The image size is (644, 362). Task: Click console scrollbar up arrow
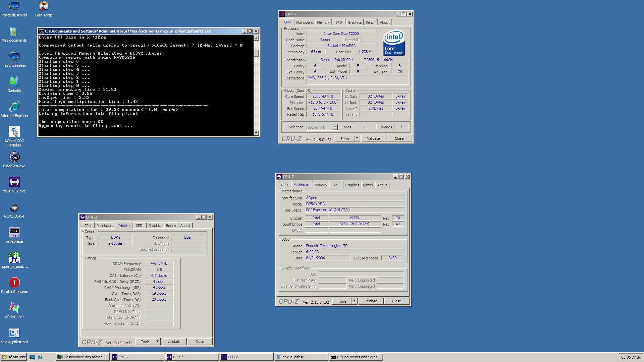point(256,38)
